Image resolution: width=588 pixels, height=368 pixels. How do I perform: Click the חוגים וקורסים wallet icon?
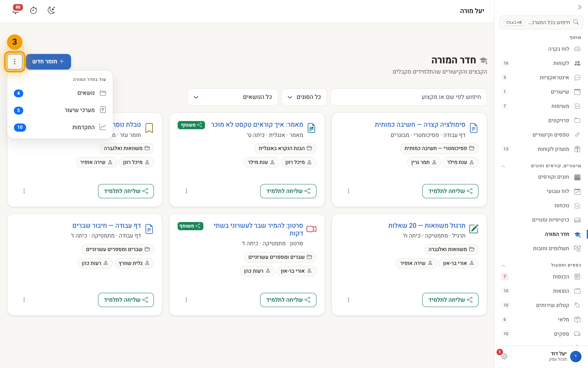click(x=577, y=177)
